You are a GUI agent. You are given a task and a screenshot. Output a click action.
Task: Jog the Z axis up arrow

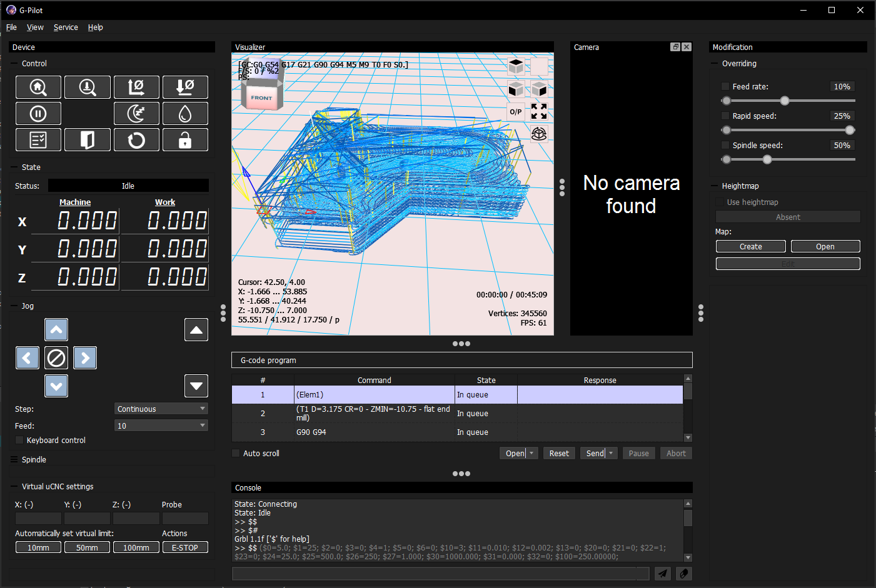[196, 329]
